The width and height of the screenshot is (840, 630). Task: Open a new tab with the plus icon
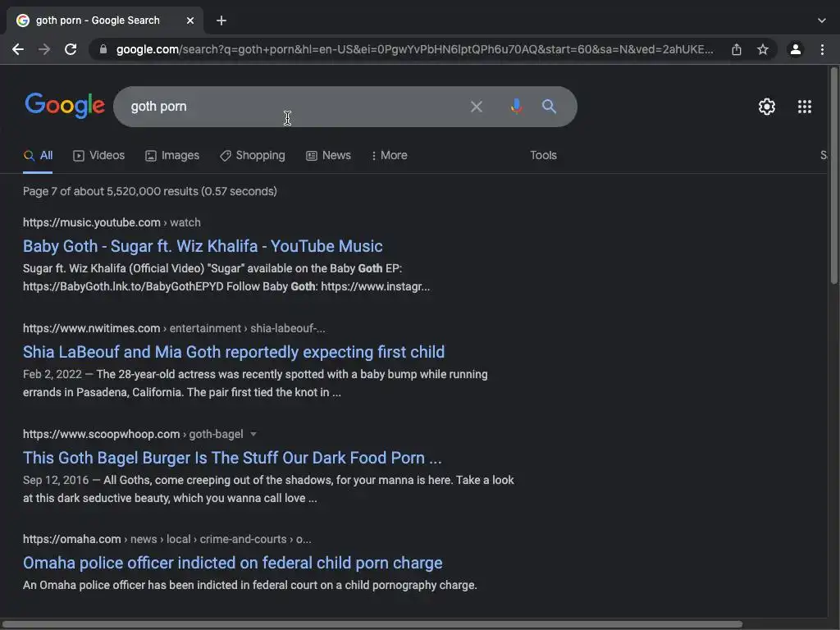[221, 21]
